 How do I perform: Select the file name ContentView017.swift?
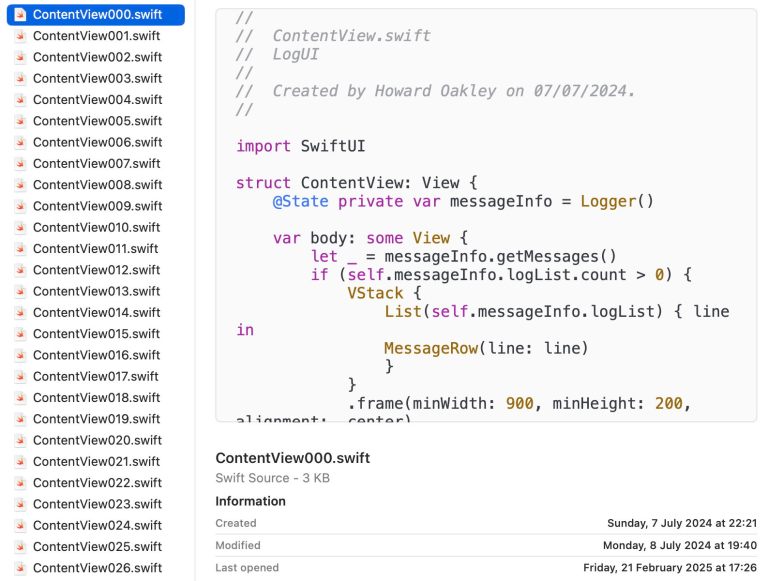[96, 377]
